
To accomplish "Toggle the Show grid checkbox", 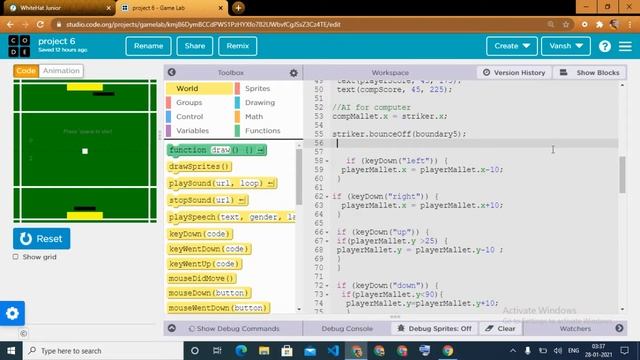I will point(16,257).
